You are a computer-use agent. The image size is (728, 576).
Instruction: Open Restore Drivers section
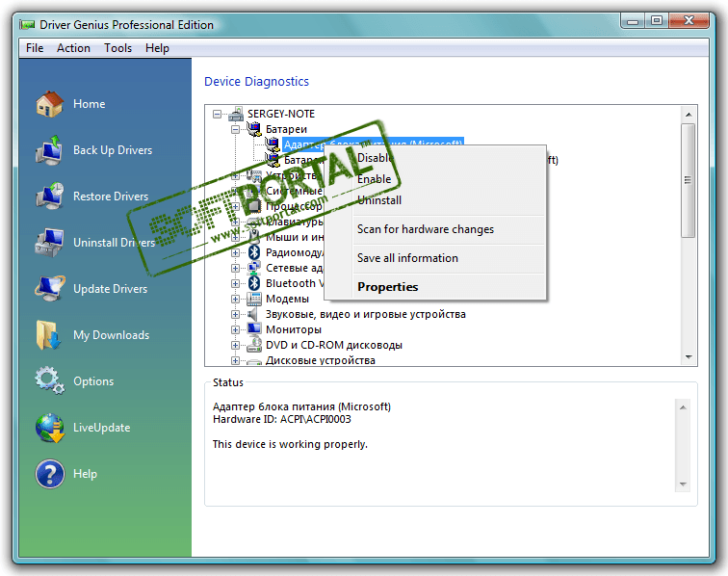coord(111,196)
